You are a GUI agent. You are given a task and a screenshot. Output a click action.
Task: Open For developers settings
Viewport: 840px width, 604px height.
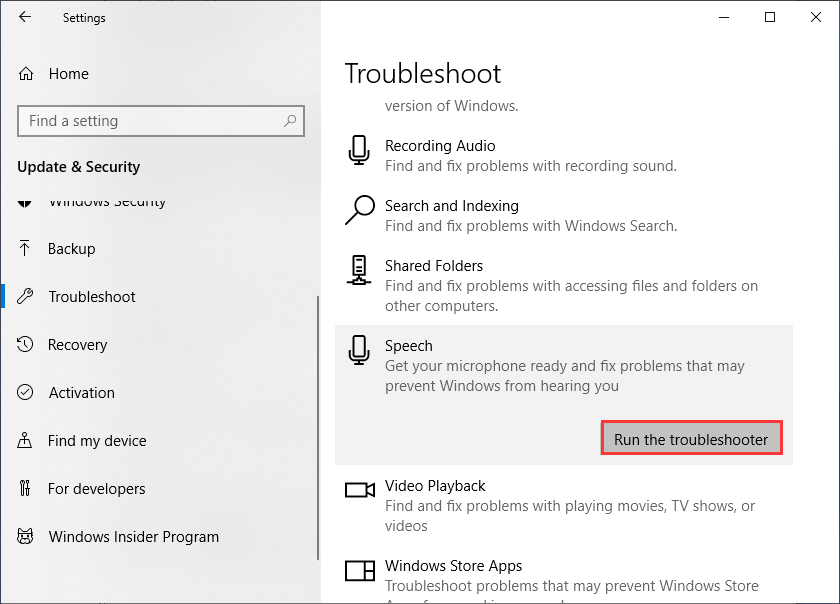pos(96,489)
